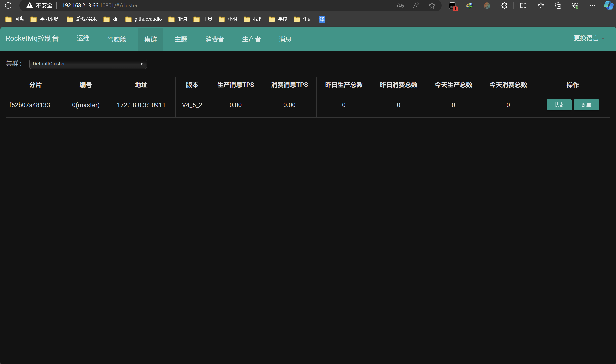Open the Collections icon in toolbar
616x364 pixels.
pos(558,5)
